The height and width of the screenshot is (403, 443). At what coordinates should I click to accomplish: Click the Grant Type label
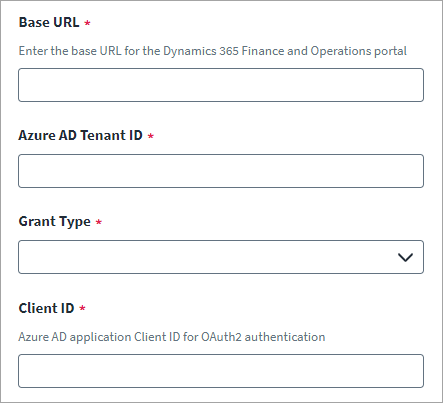(x=55, y=222)
